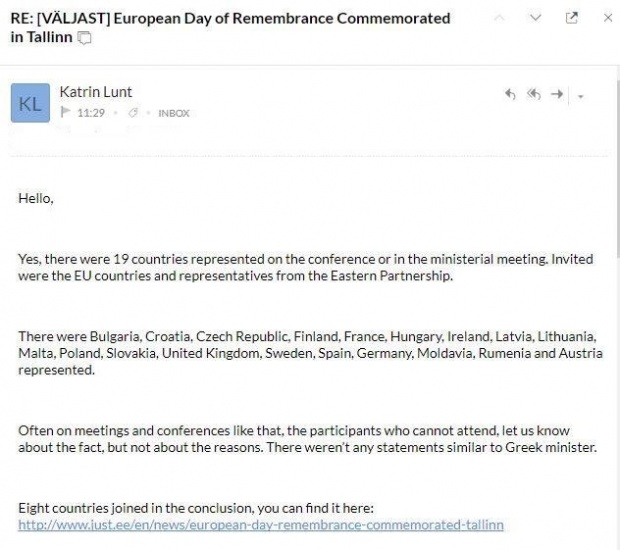Open the just.ee remembrance news link
620x550 pixels.
[261, 524]
